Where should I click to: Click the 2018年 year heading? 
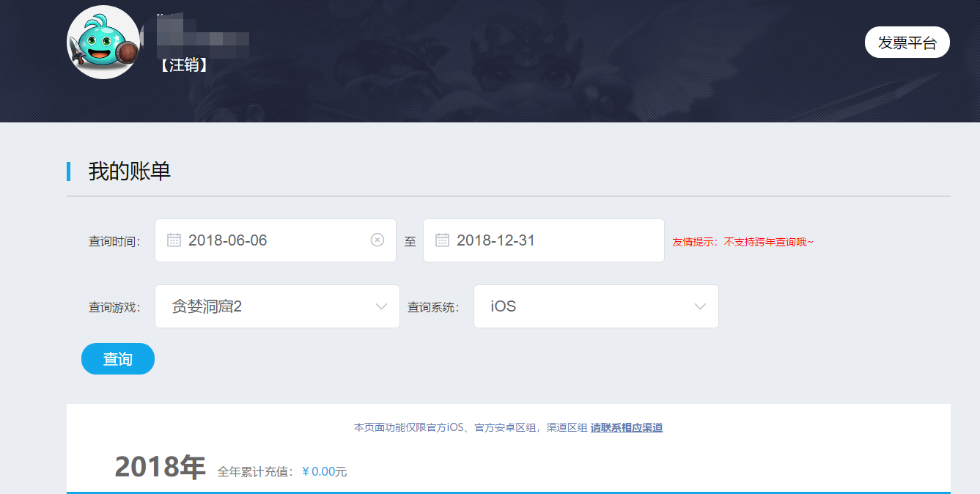click(160, 468)
